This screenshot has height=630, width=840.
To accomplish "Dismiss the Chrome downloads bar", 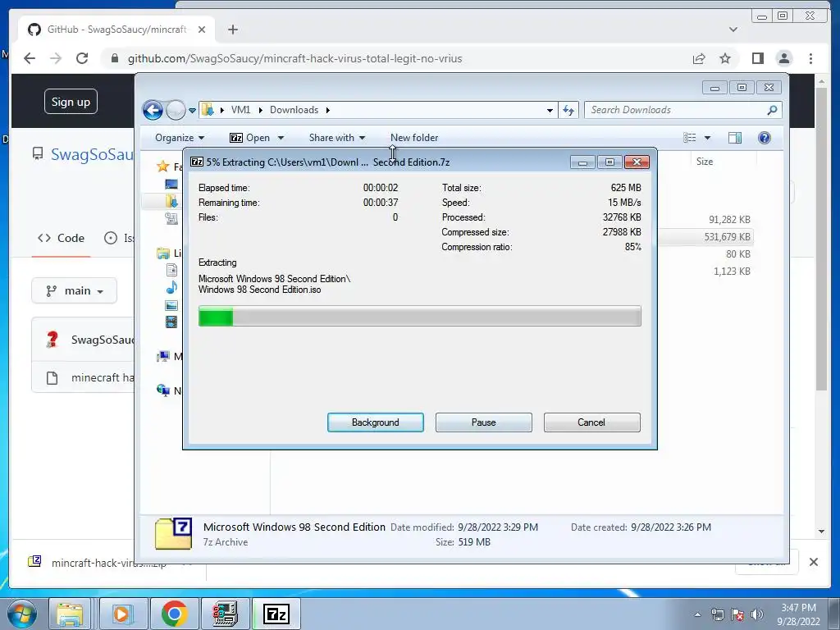I will click(x=813, y=562).
